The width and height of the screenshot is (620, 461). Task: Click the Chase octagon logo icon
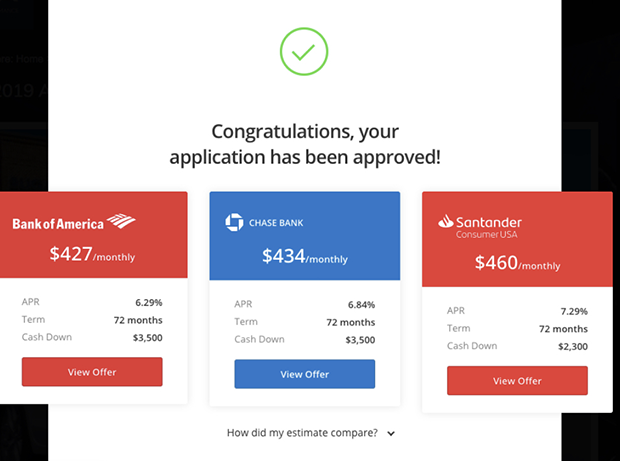coord(235,222)
